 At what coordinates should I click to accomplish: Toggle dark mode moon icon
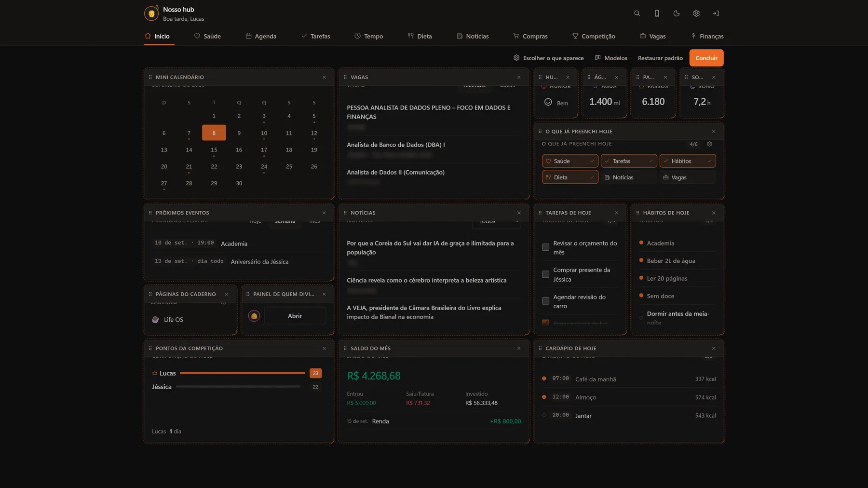click(x=677, y=14)
